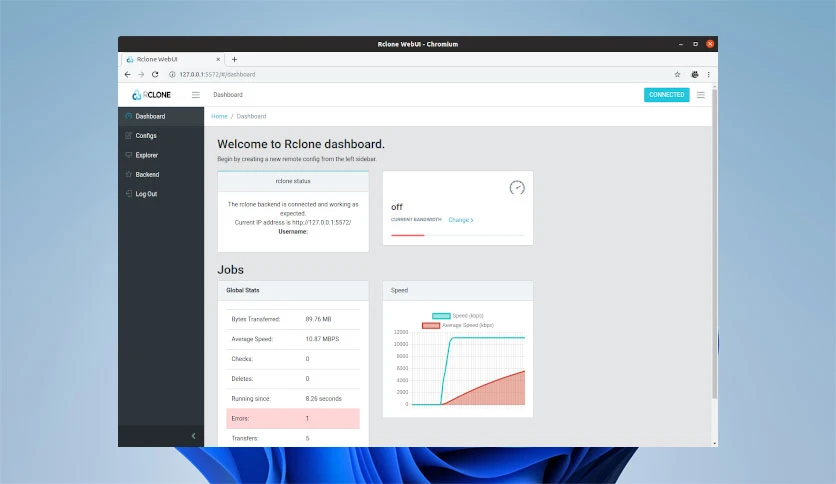Click the Home breadcrumb link
Image resolution: width=836 pixels, height=484 pixels.
pyautogui.click(x=219, y=116)
